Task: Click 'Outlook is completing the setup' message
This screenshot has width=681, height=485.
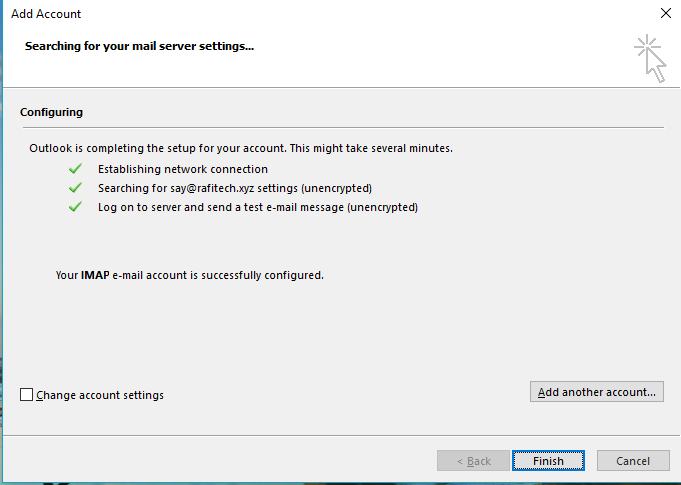Action: (x=241, y=148)
